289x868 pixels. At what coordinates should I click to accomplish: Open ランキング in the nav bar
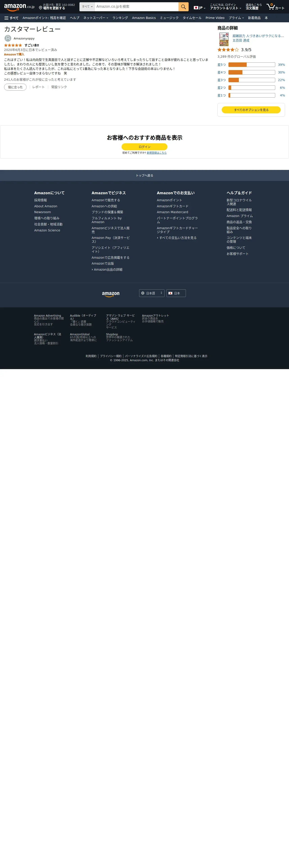[120, 18]
